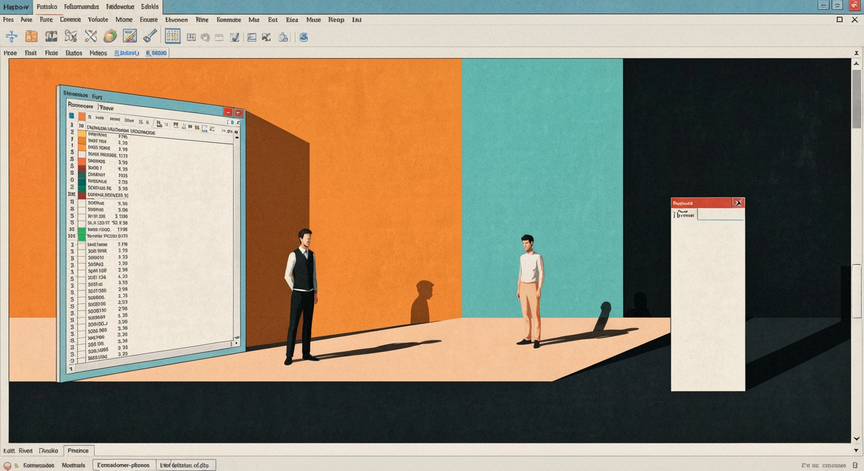Switch to the Pmaince bottom tab
Screen dimensions: 864x471
click(x=78, y=451)
